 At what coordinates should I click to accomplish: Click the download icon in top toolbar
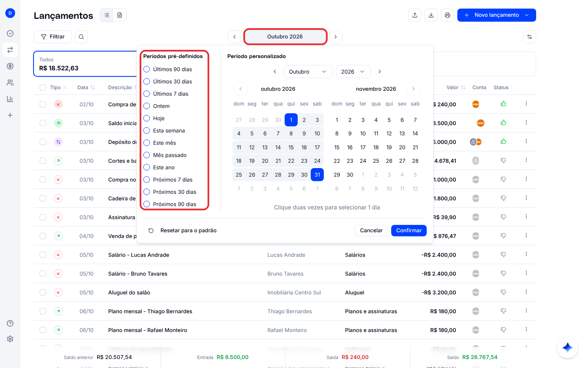(431, 15)
